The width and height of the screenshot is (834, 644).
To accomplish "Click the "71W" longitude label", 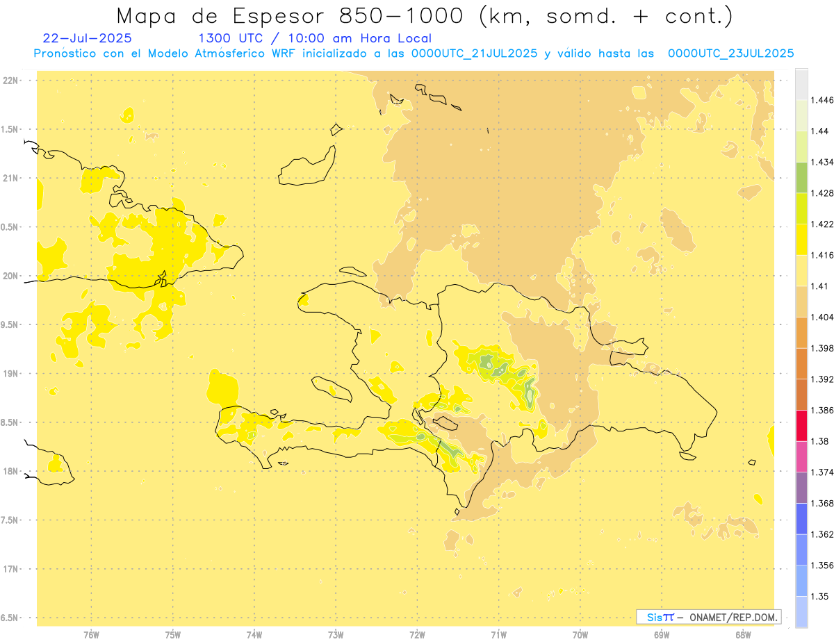I will 498,635.
